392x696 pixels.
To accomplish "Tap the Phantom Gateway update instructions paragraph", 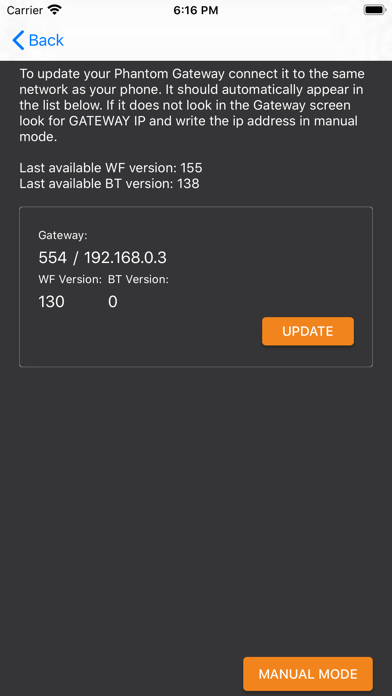I will [191, 105].
